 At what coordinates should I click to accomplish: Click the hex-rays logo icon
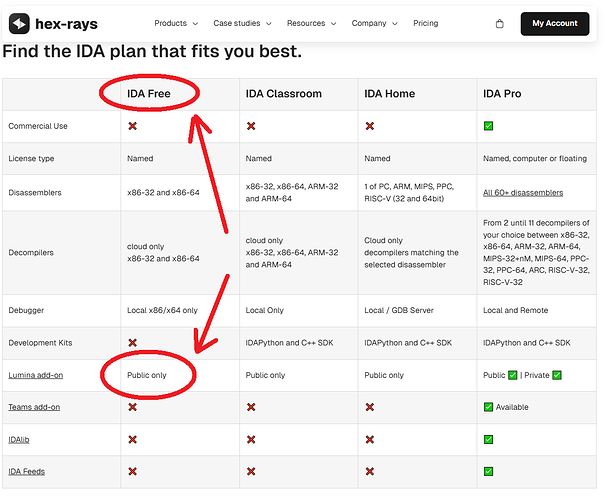point(19,24)
